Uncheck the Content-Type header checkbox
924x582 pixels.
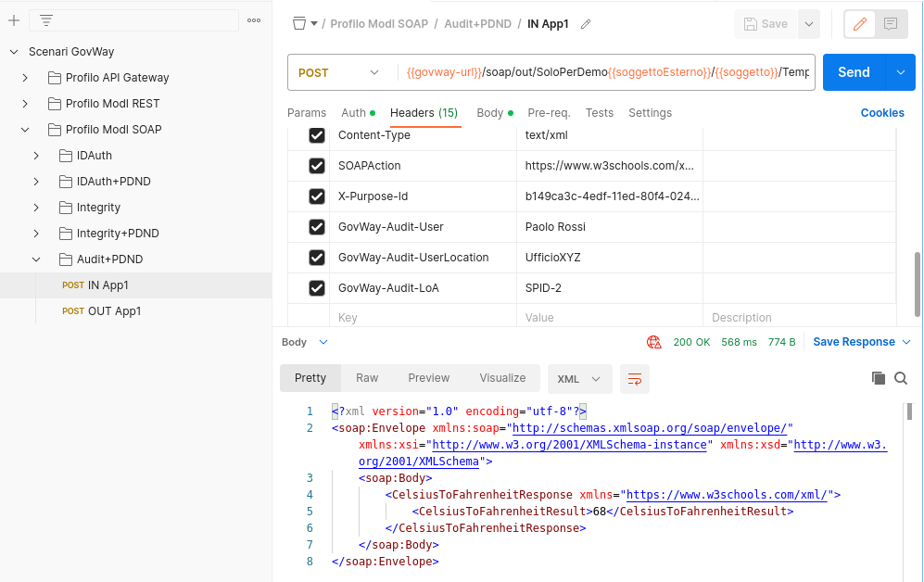[x=317, y=135]
